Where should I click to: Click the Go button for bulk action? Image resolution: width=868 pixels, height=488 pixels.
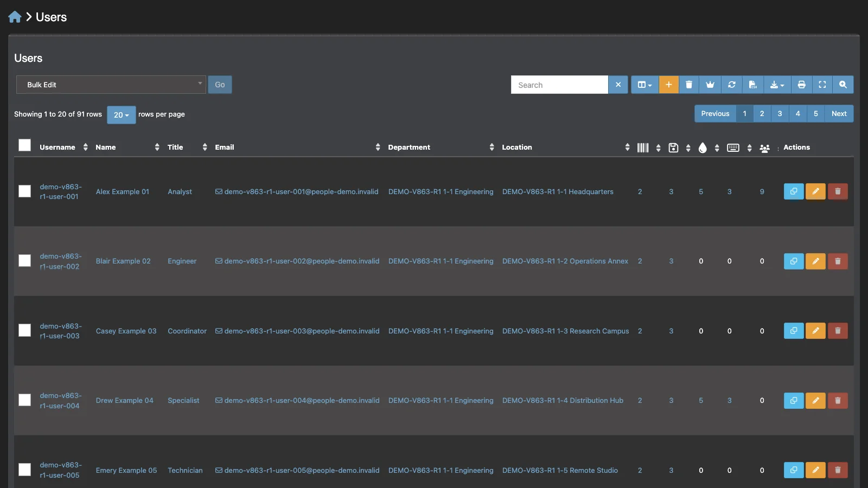(220, 85)
